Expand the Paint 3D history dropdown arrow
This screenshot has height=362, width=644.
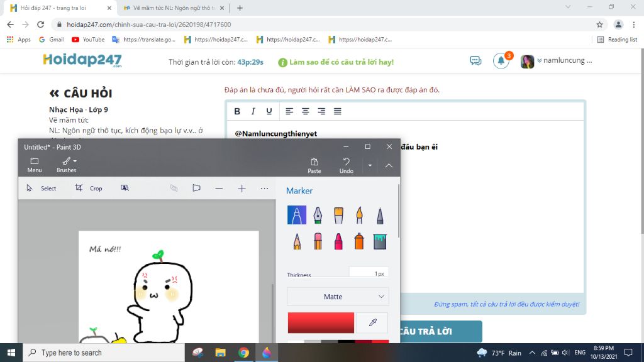(x=370, y=165)
